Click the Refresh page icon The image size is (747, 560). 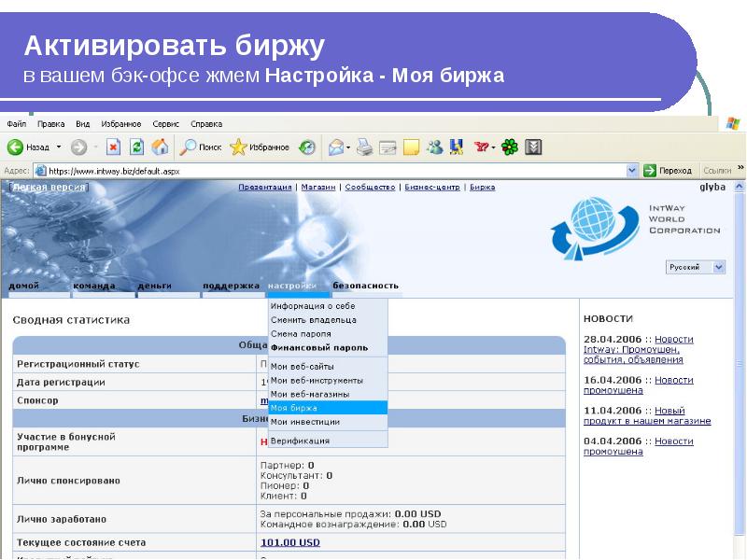coord(136,147)
